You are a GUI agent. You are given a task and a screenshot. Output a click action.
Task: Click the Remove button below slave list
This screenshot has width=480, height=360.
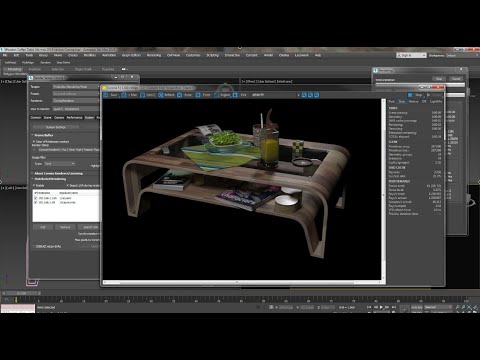pyautogui.click(x=65, y=227)
